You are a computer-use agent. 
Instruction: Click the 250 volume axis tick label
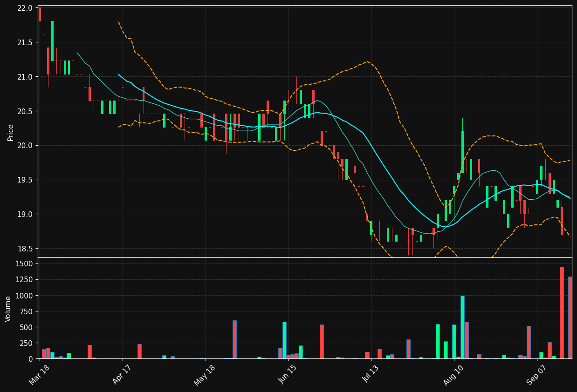pos(27,343)
